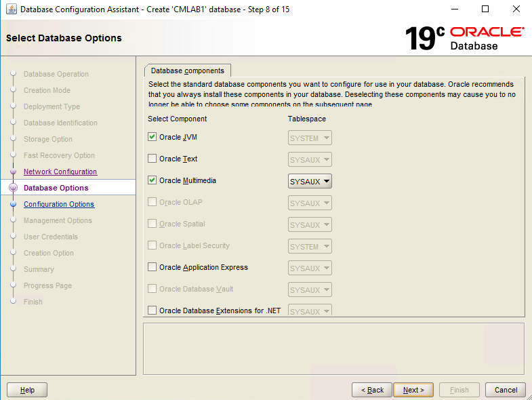Open the Oracle JVM tablespace dropdown
This screenshot has width=532, height=400.
(310, 138)
